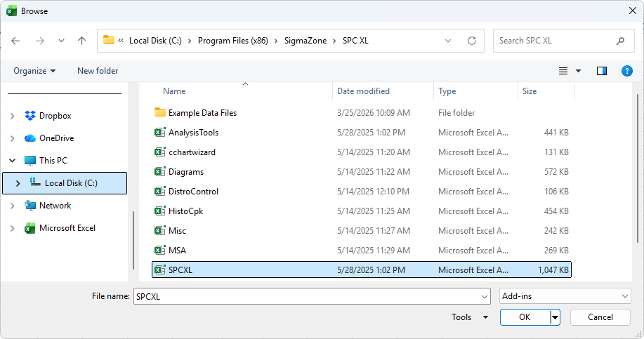Screen dimensions: 644x339
Task: Click Local Disk (C:) in breadcrumb
Action: click(x=155, y=41)
